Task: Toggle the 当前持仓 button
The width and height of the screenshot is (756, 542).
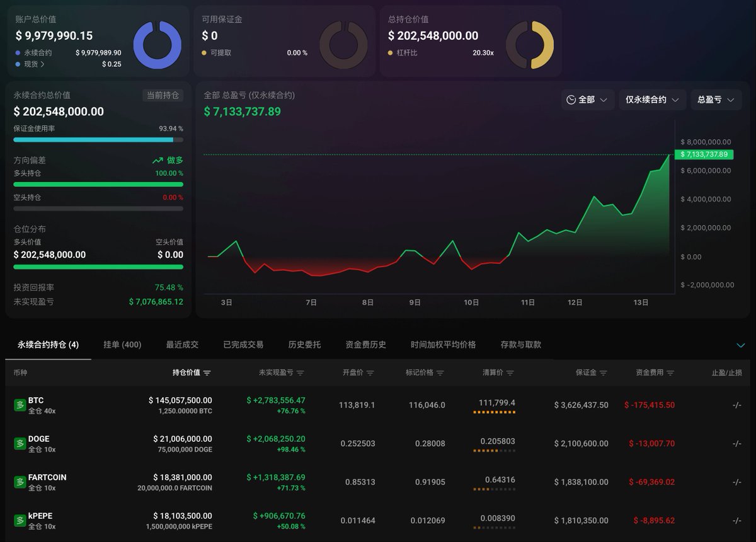Action: 163,95
